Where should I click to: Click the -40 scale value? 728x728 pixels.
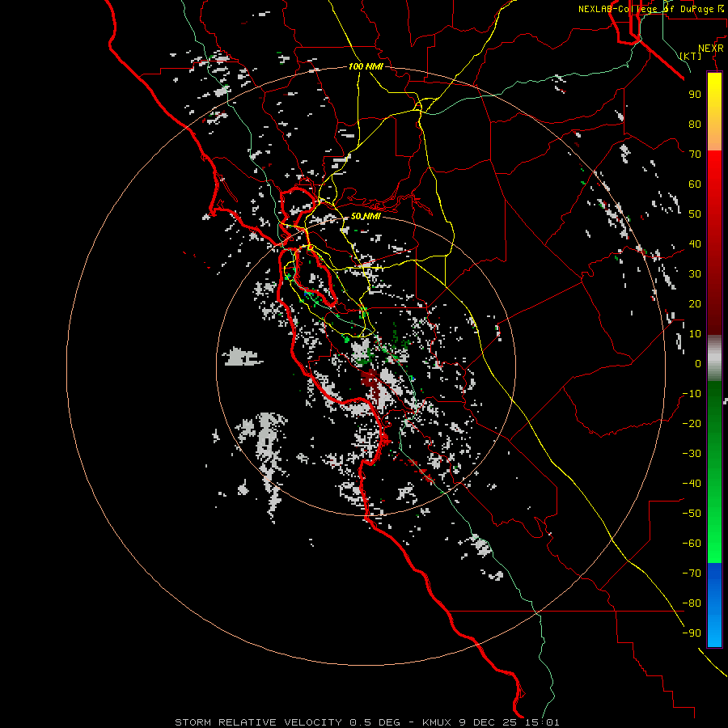(692, 484)
